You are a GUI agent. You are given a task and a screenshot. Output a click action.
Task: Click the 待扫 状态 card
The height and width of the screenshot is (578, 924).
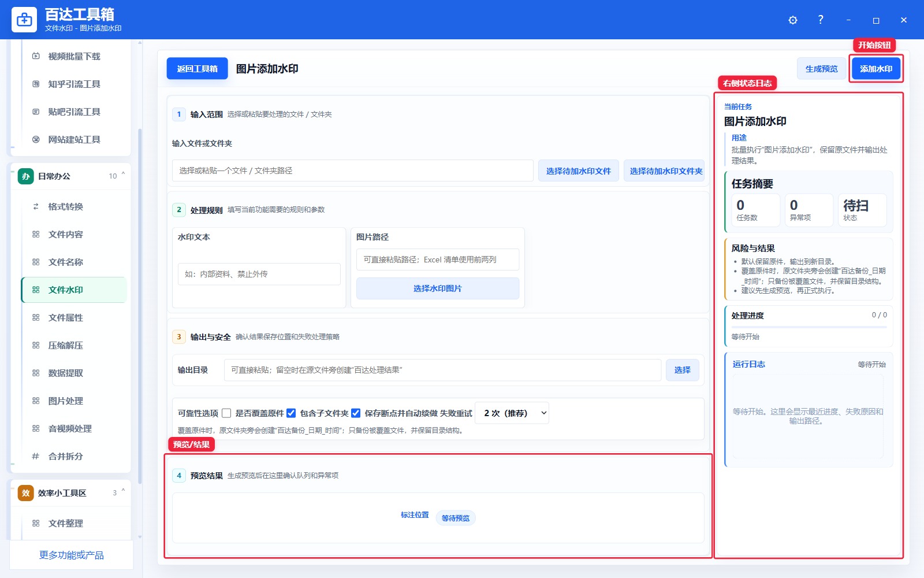point(862,210)
